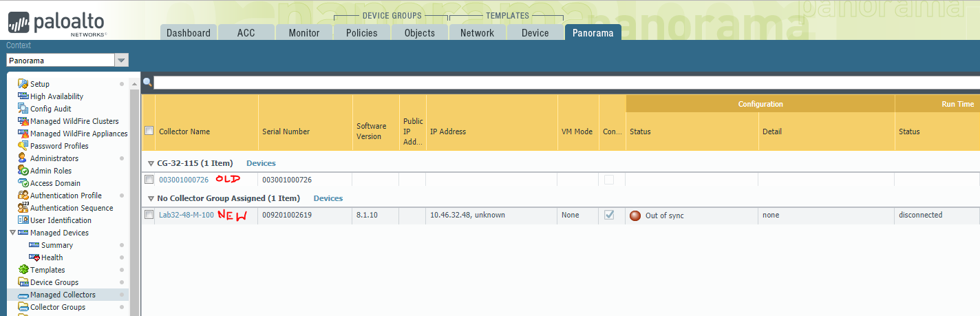Click the Public IP Address column header
Viewport: 980px width, 316px height.
(x=413, y=131)
